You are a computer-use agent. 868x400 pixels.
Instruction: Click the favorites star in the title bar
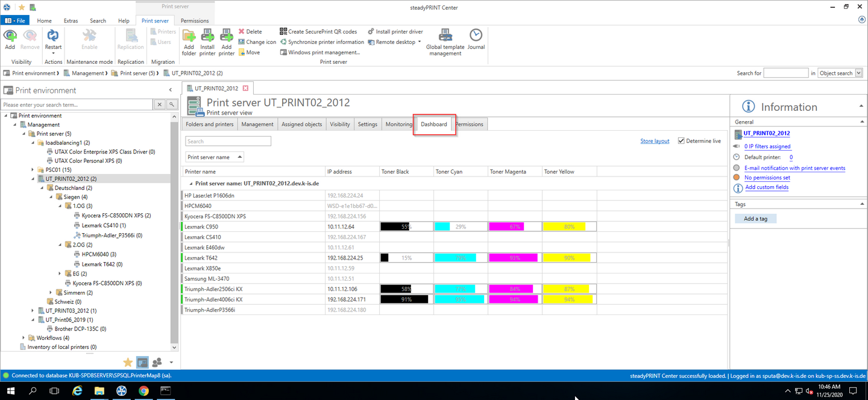pos(22,7)
